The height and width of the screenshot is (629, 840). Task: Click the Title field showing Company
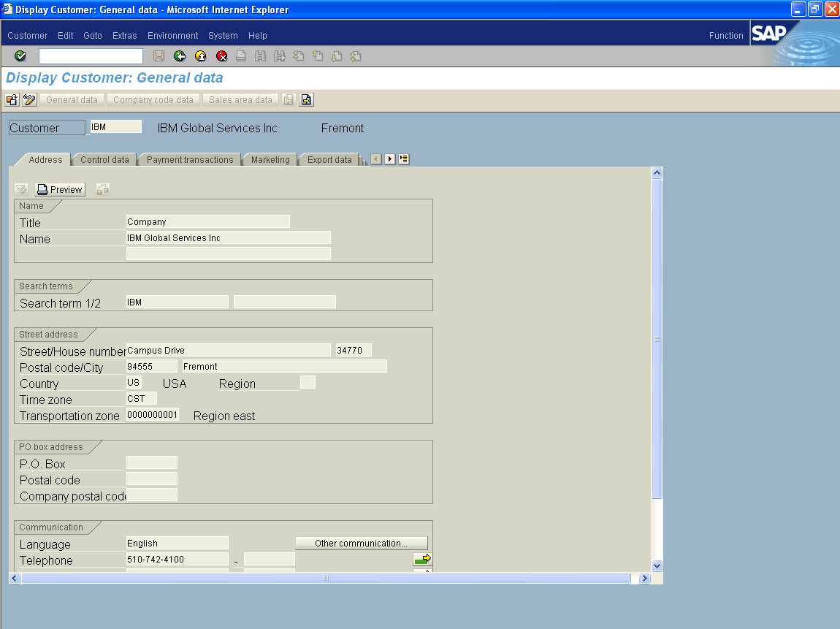(x=208, y=222)
